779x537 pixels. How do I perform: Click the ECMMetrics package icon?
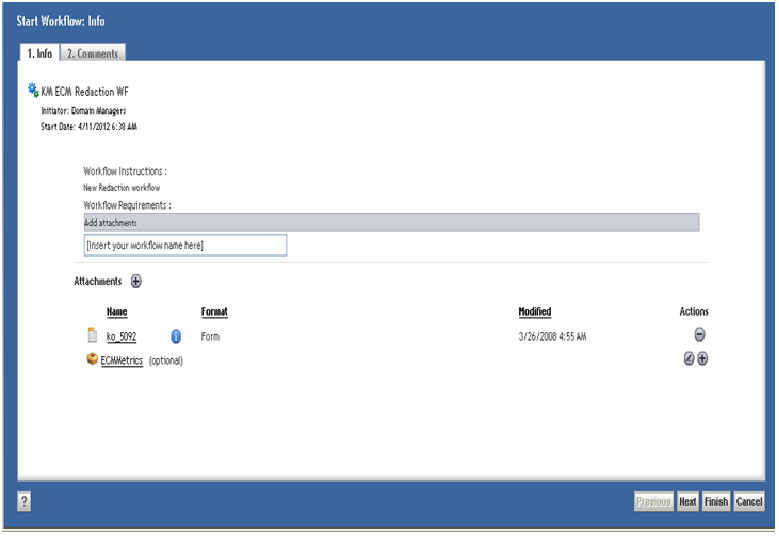coord(92,359)
